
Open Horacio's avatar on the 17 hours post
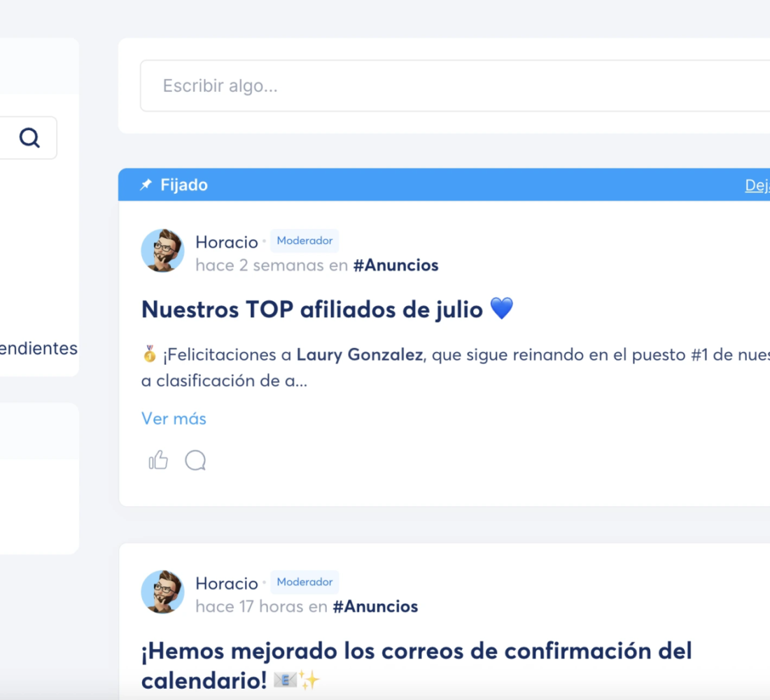coord(162,592)
